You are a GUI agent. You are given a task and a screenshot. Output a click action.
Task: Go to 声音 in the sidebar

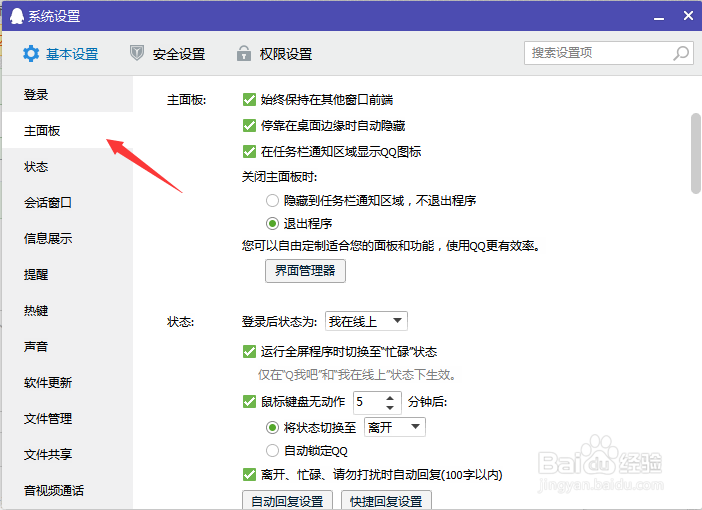68,346
